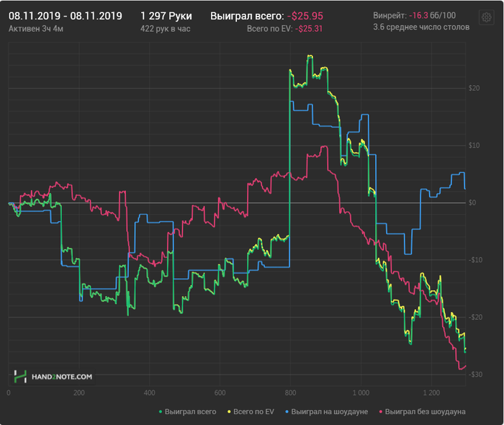Image resolution: width=504 pixels, height=425 pixels.
Task: Click the '600' x-axis label
Action: pyautogui.click(x=220, y=393)
